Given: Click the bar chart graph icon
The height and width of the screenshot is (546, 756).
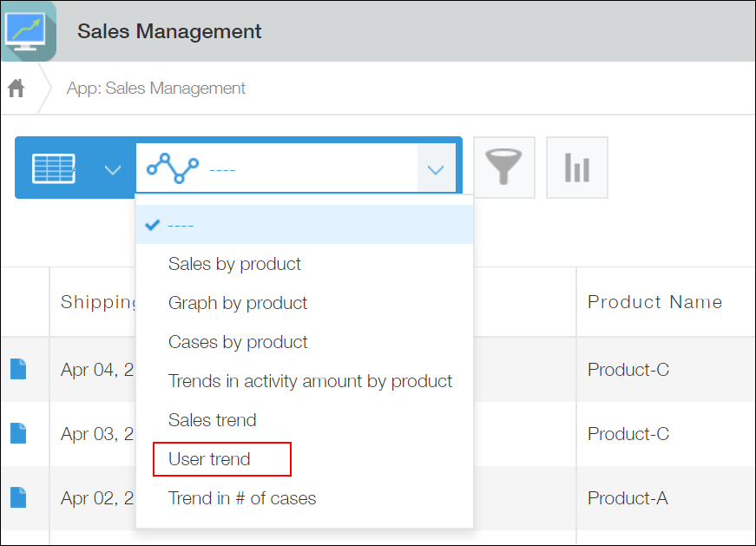Looking at the screenshot, I should [576, 167].
